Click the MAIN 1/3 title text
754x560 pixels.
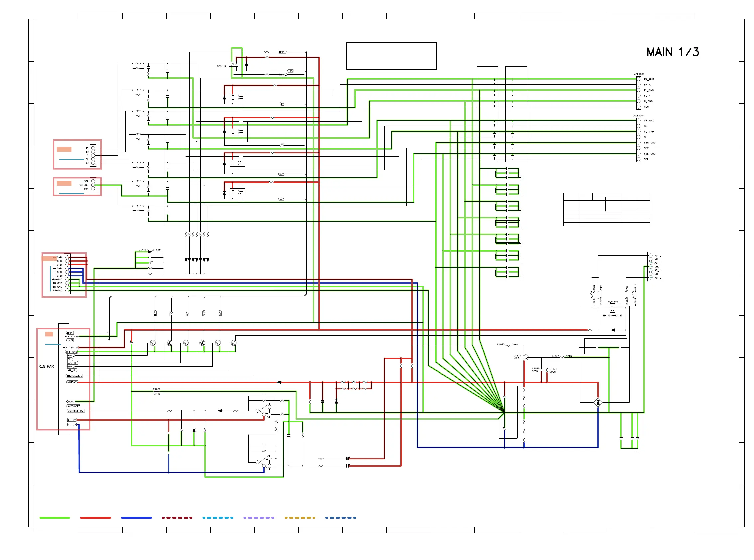pos(672,52)
